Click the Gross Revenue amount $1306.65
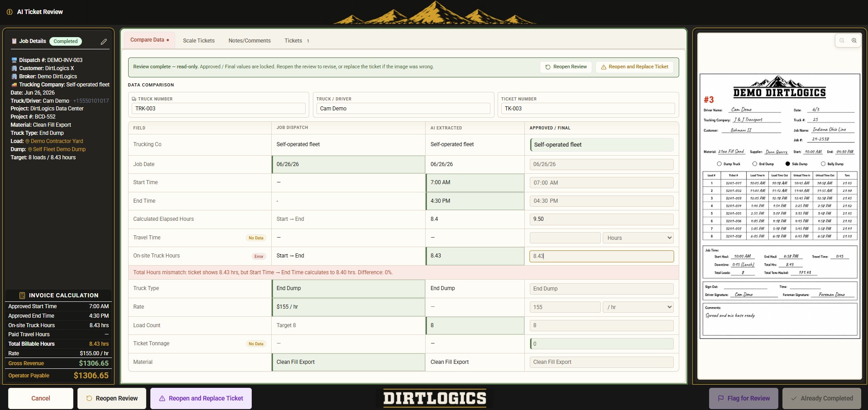The height and width of the screenshot is (410, 868). click(94, 363)
